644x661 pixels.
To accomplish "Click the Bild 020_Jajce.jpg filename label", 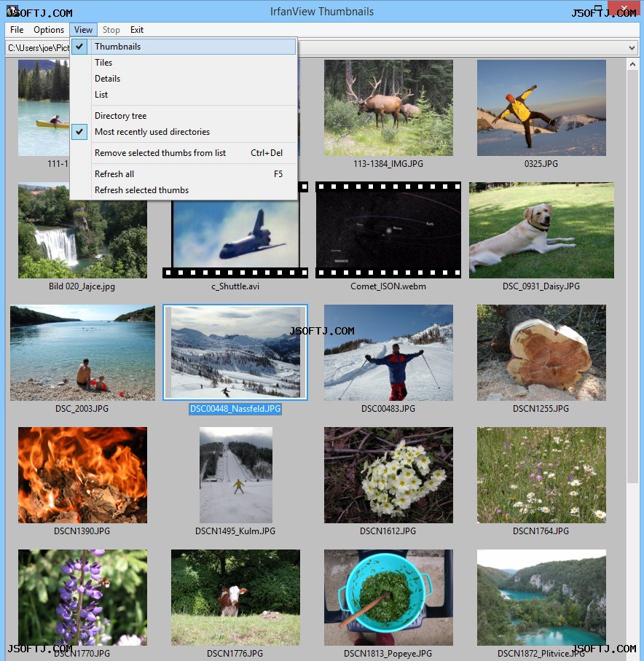I will coord(82,286).
